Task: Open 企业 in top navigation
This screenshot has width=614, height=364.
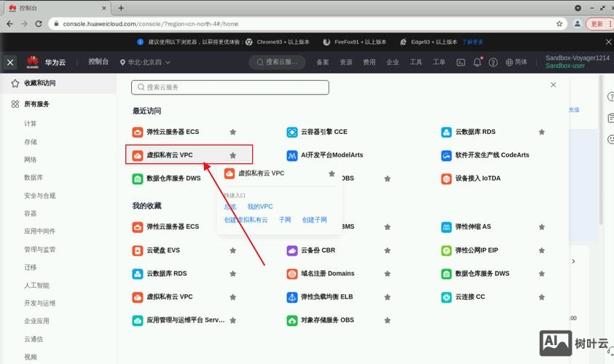Action: pyautogui.click(x=393, y=62)
